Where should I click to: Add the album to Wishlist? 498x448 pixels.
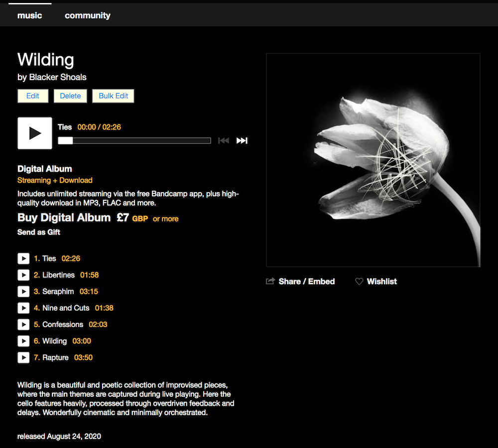382,281
